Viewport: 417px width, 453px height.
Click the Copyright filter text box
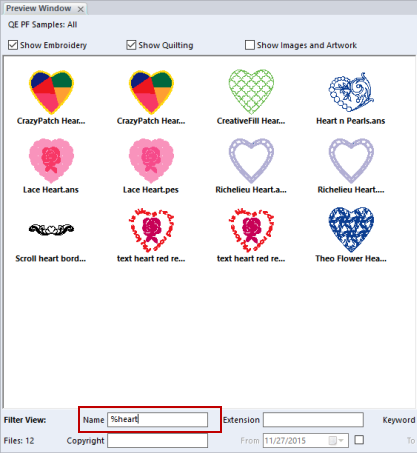[x=157, y=441]
